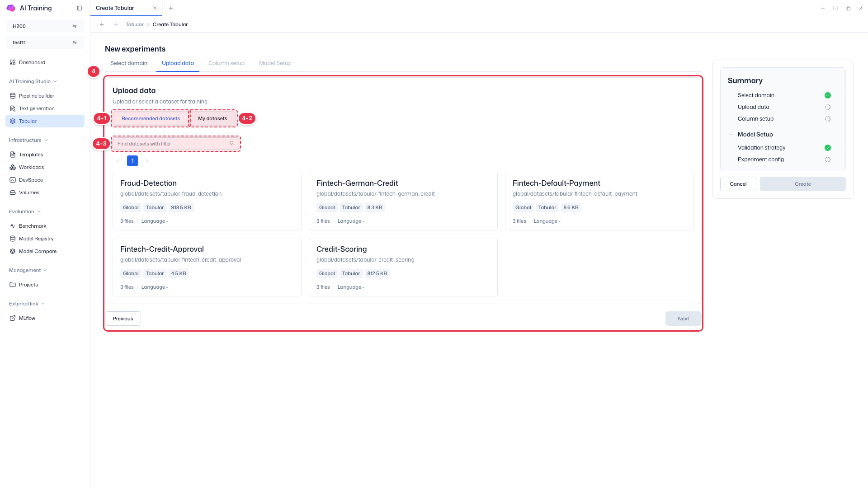Viewport: 868px width, 488px height.
Task: Switch to Model Setup tab
Action: pyautogui.click(x=275, y=63)
